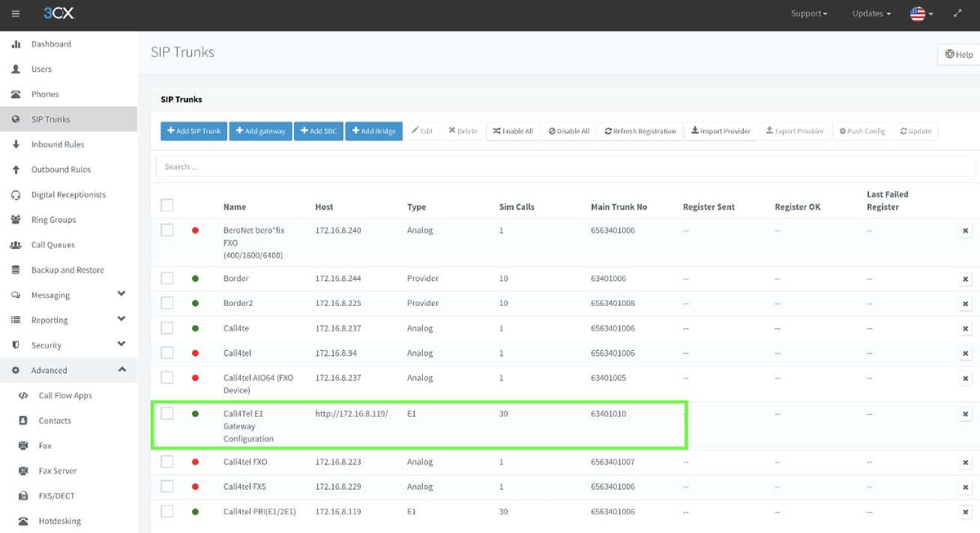Click the Ring Groups people icon
The image size is (980, 533).
[16, 220]
